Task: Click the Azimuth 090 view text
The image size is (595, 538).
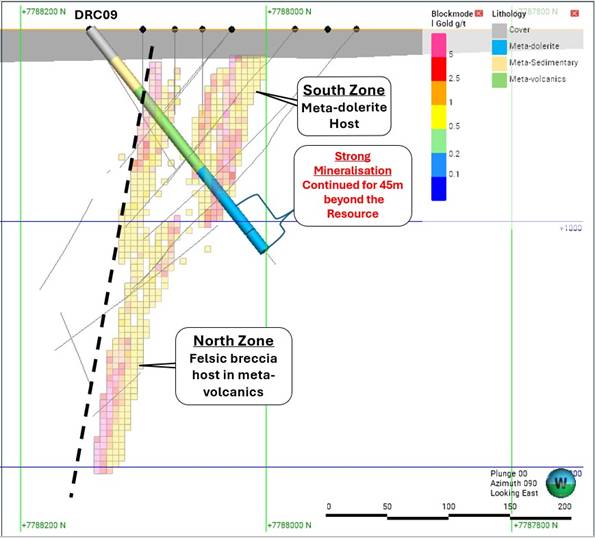Action: pos(513,483)
